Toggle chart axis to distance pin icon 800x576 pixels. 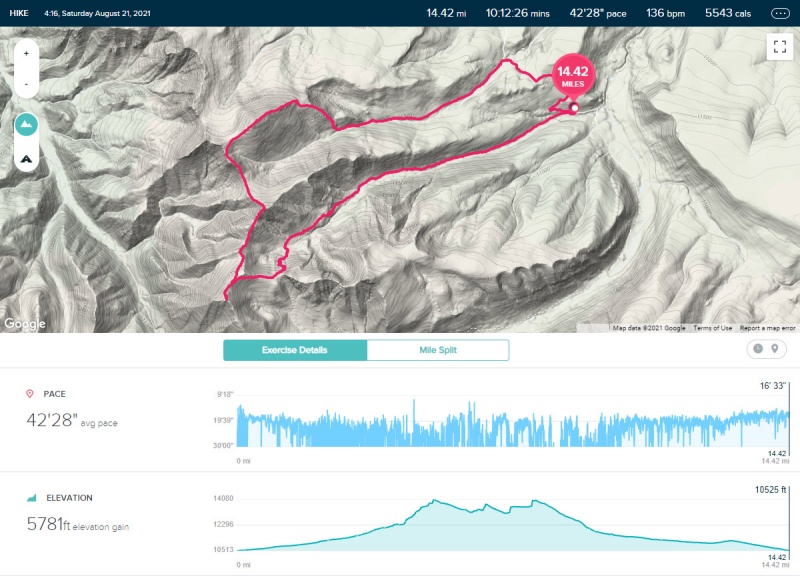774,348
